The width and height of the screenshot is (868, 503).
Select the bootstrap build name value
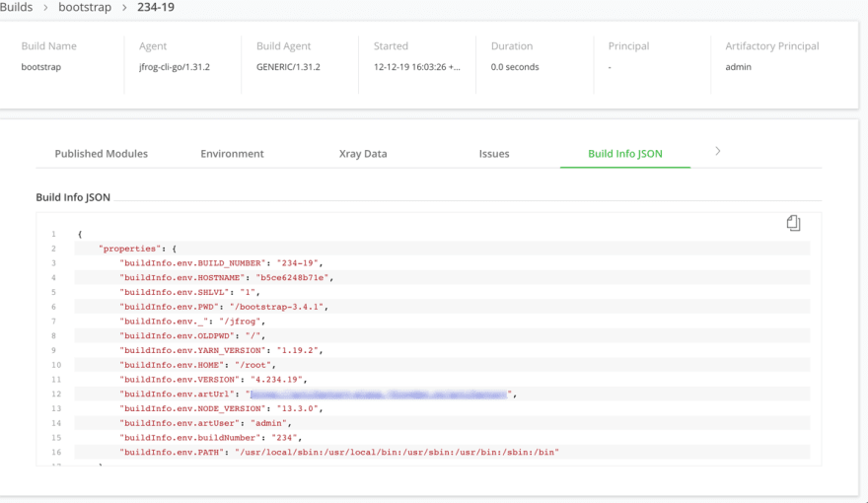point(41,66)
